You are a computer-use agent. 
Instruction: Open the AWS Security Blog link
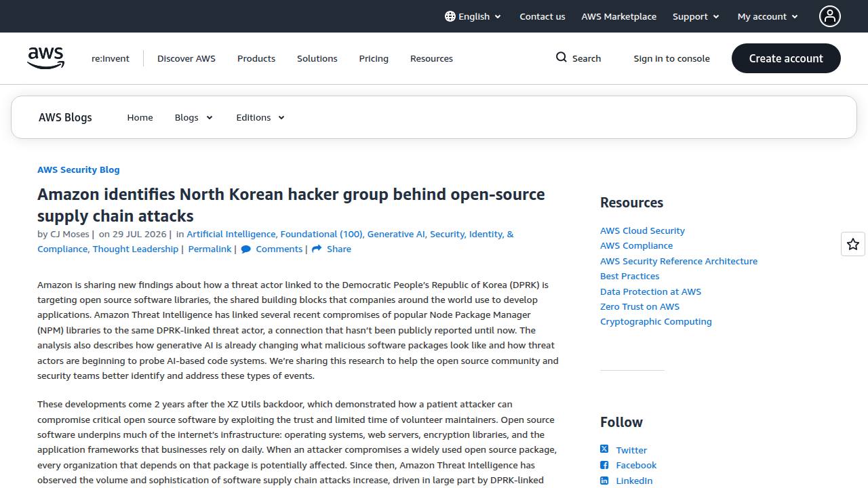click(x=78, y=169)
